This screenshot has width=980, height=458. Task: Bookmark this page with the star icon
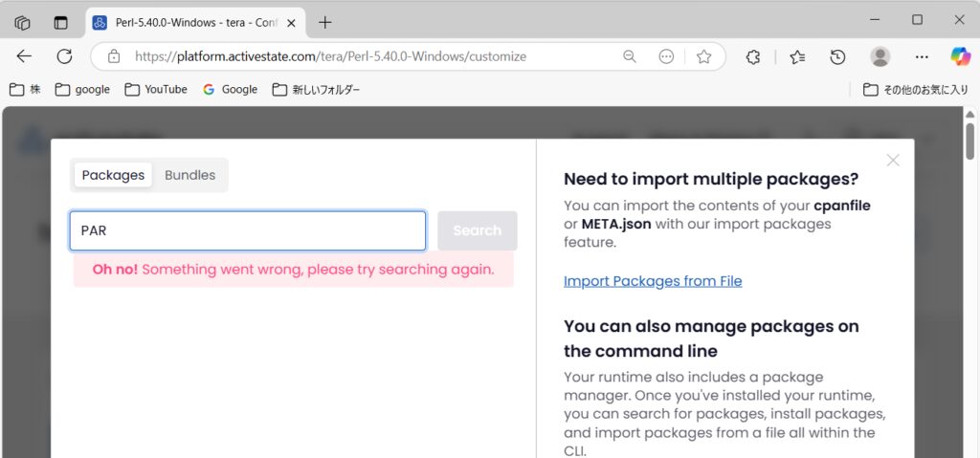tap(704, 56)
